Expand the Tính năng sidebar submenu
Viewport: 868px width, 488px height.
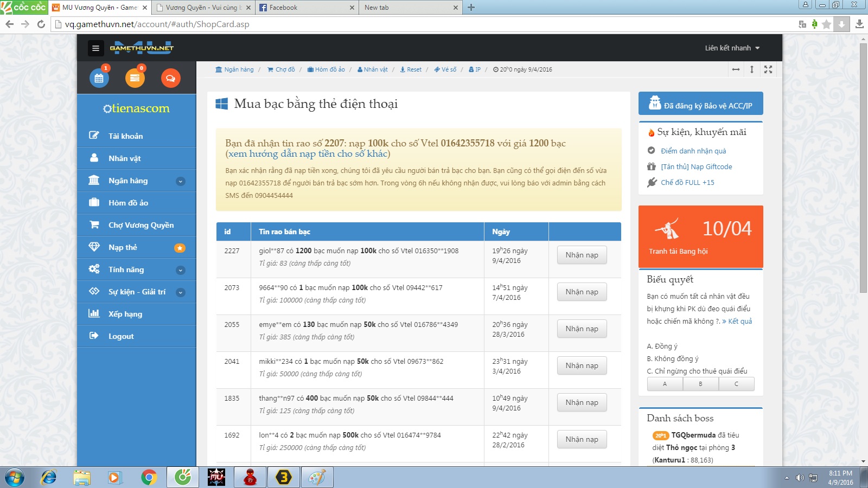(x=181, y=270)
